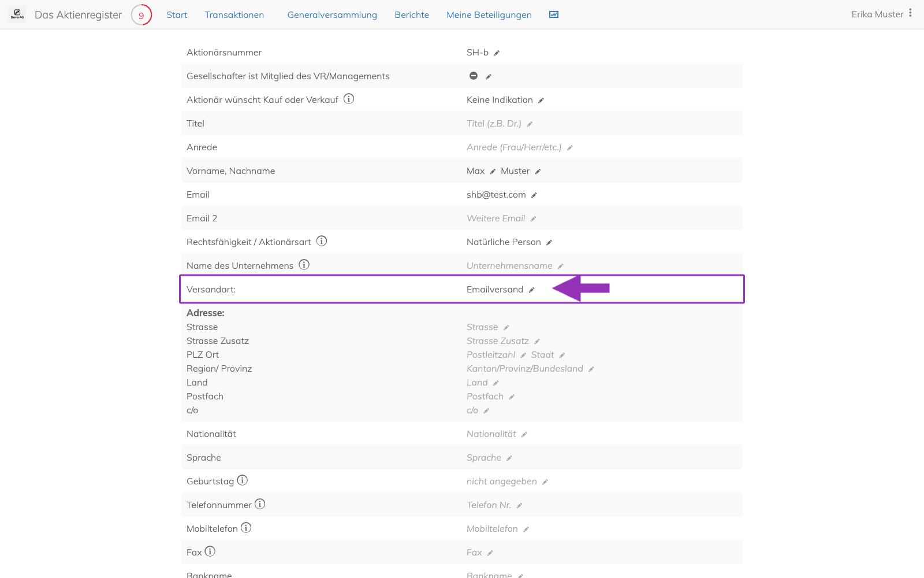Click the chart icon in top navigation
The image size is (924, 578).
554,14
